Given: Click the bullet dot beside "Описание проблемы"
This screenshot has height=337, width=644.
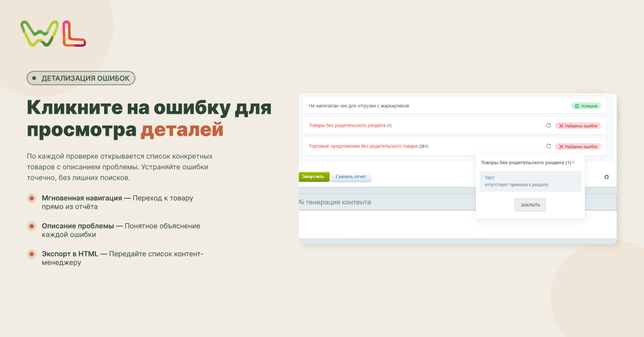Looking at the screenshot, I should pos(32,226).
